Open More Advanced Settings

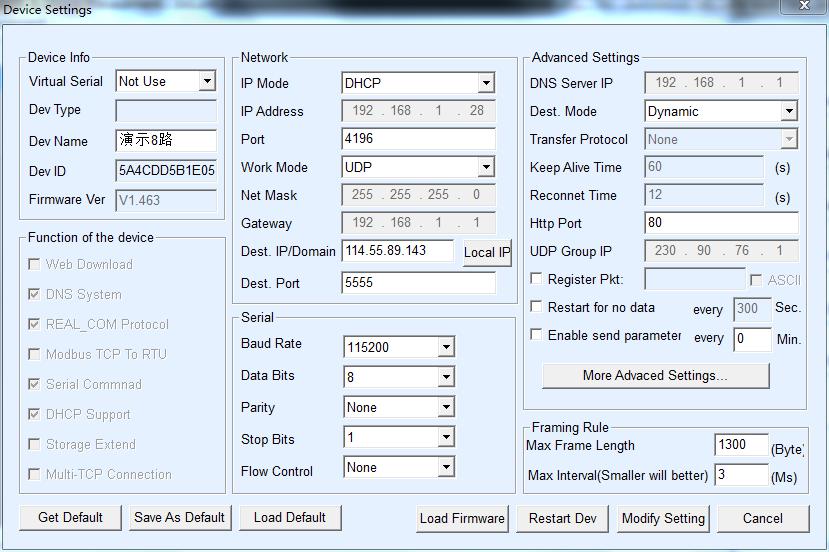pos(655,375)
